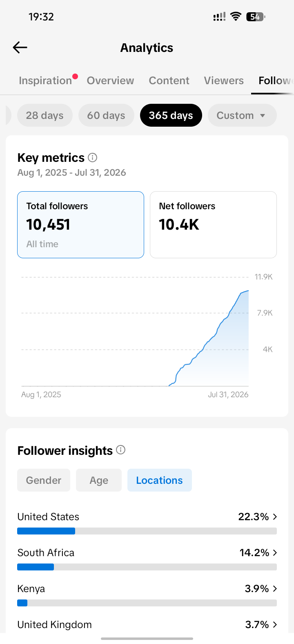Select the 365 days range
The image size is (294, 644).
171,115
